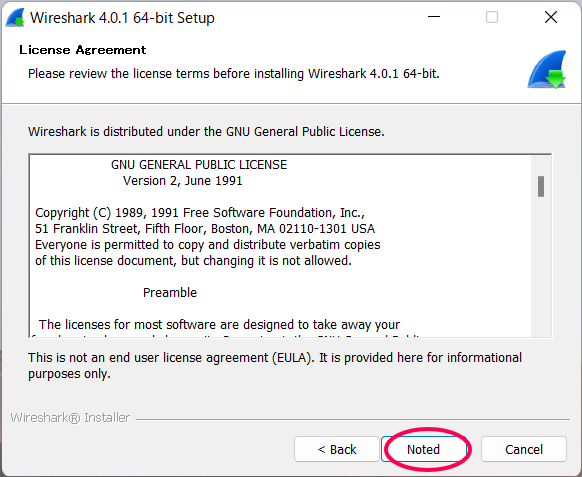The height and width of the screenshot is (477, 582).
Task: Click the Wireshark installer logo in header
Action: click(x=547, y=69)
